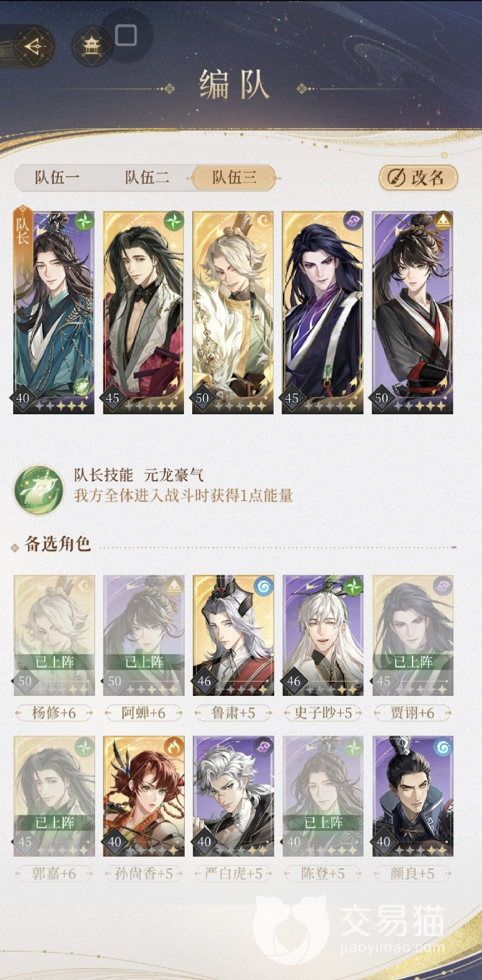The height and width of the screenshot is (980, 482).
Task: Tap the square overlay icon at top
Action: click(x=126, y=35)
